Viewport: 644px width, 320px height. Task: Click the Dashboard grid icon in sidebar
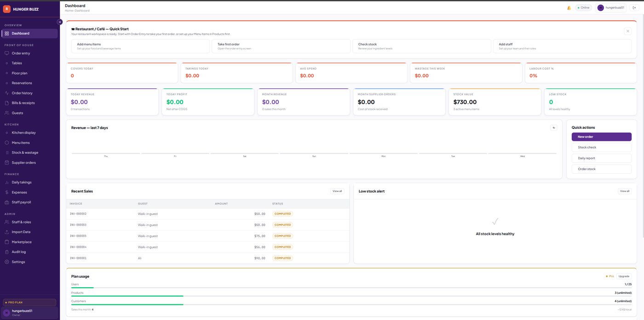[7, 33]
